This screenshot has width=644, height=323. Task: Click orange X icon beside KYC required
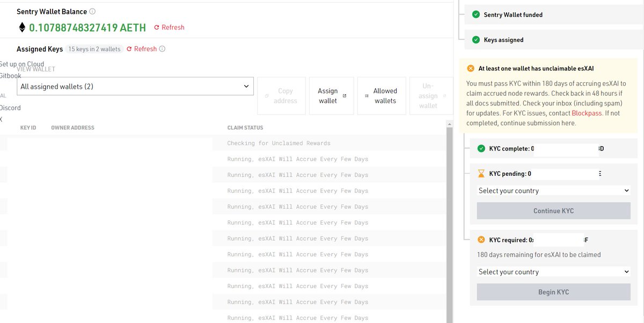tap(481, 240)
